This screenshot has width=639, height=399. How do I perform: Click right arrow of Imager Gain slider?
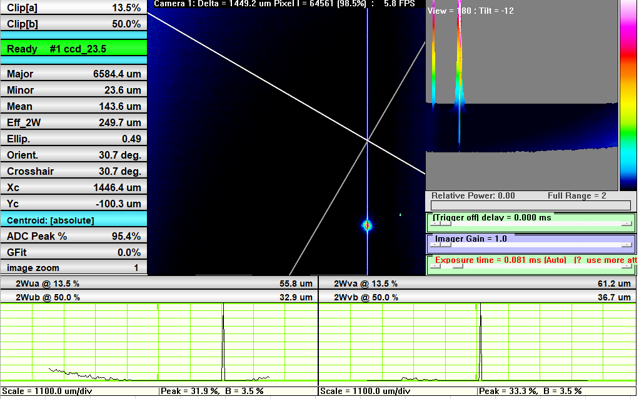tap(627, 245)
